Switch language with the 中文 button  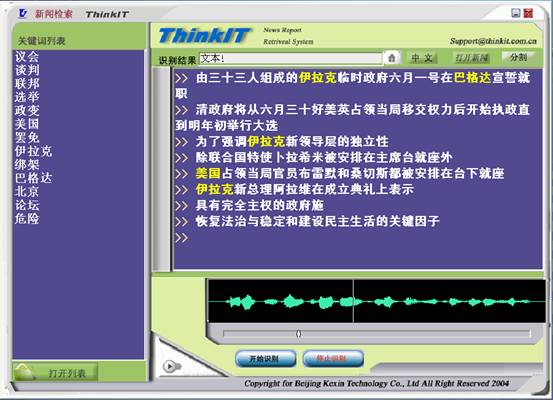tap(422, 57)
